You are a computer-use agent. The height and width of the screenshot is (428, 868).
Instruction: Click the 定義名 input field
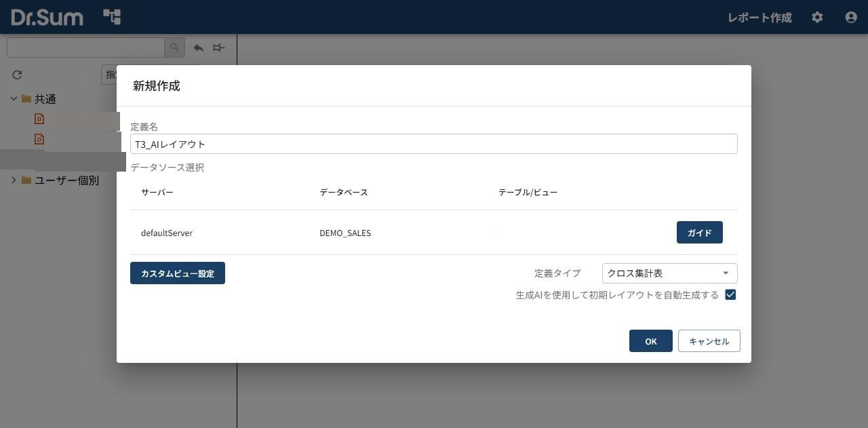pyautogui.click(x=433, y=144)
